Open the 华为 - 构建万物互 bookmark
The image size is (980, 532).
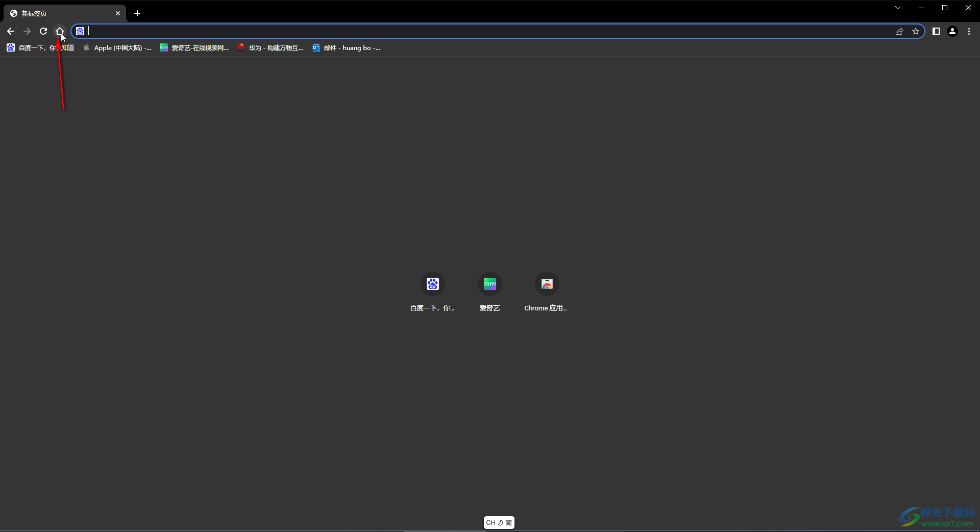pyautogui.click(x=271, y=47)
